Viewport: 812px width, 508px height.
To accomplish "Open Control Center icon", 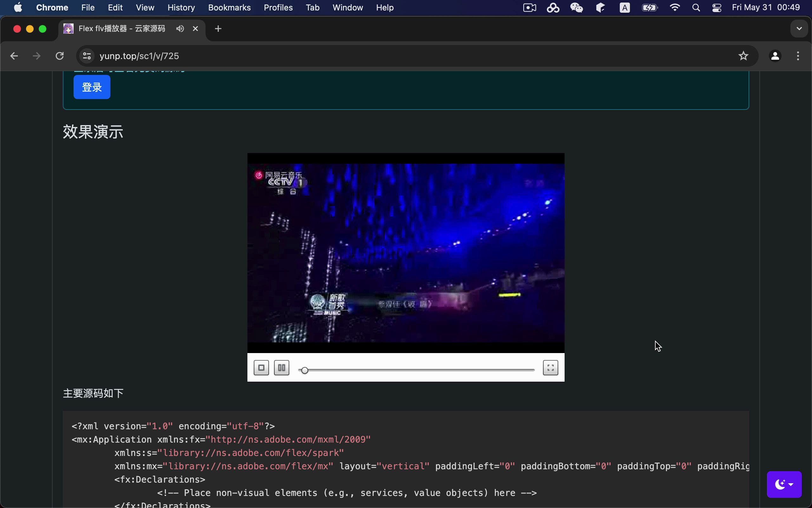I will click(x=717, y=7).
